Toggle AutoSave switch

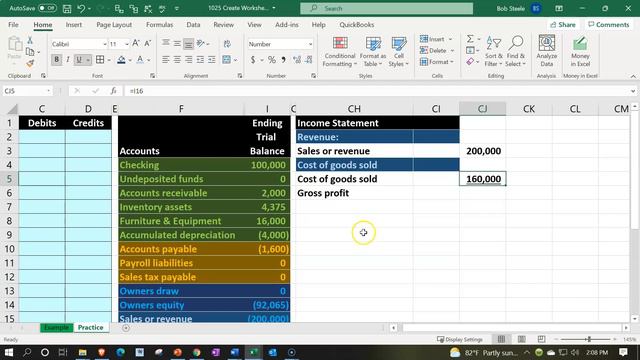coord(47,8)
